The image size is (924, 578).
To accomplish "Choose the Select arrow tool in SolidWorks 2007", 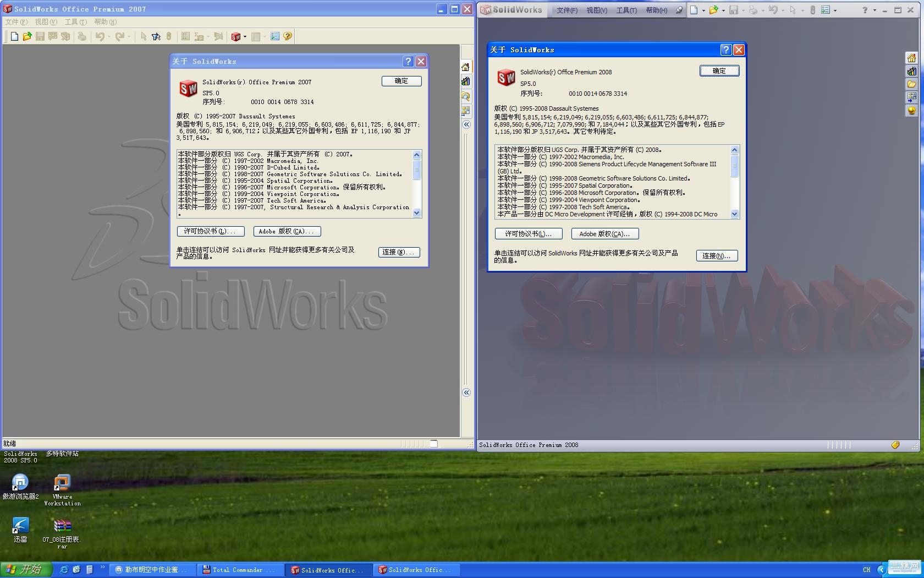I will (x=144, y=36).
